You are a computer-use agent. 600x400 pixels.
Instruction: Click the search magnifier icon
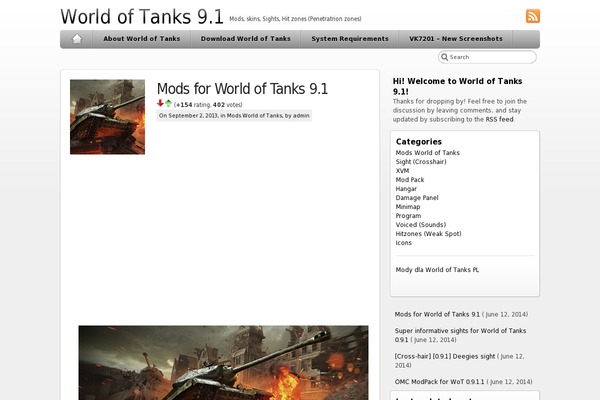444,57
